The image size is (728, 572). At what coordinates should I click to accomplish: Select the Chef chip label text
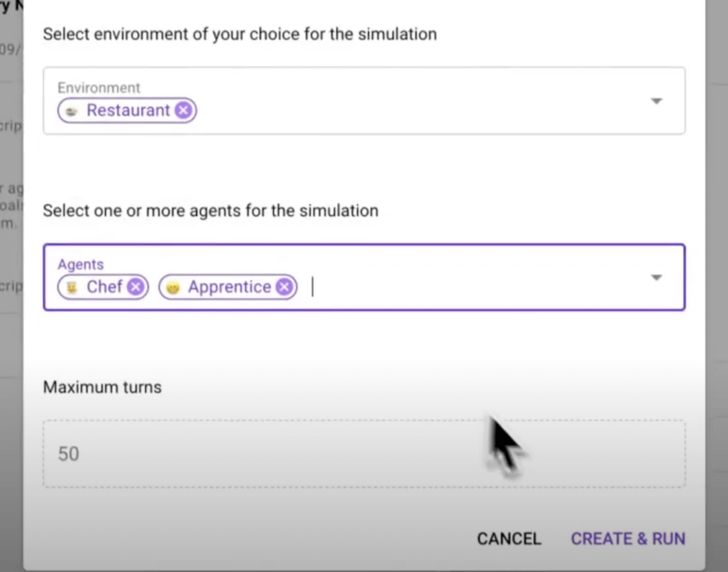coord(104,287)
